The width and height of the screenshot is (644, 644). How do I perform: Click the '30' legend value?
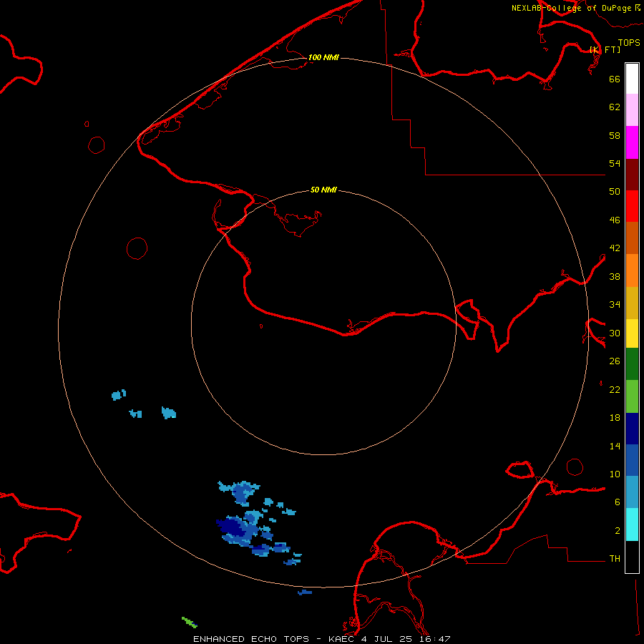point(615,333)
